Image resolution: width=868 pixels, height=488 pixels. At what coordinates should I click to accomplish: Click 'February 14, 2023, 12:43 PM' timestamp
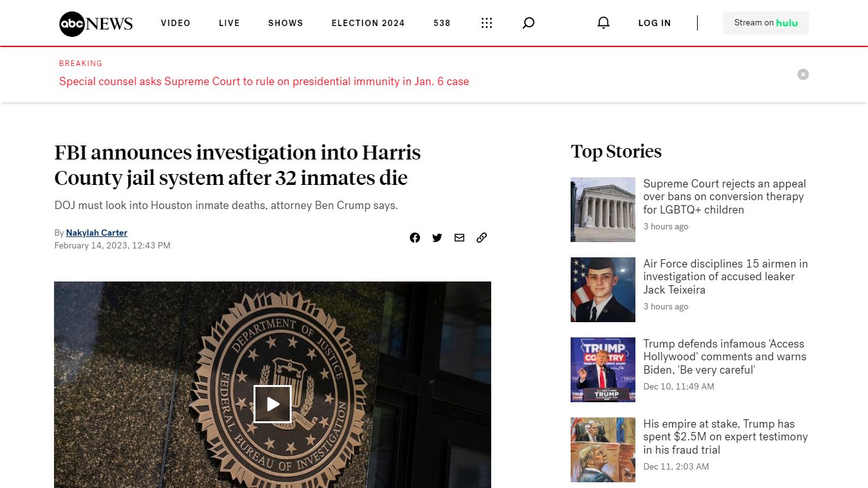click(112, 245)
